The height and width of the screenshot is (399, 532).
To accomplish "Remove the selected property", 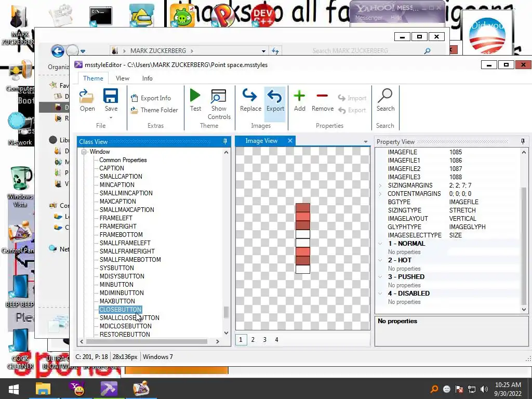I will point(322,100).
